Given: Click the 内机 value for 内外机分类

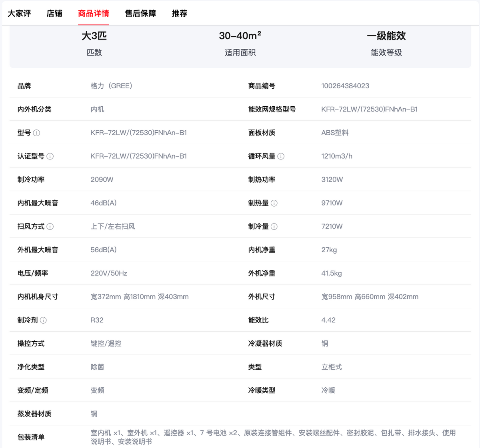Looking at the screenshot, I should pyautogui.click(x=97, y=109).
